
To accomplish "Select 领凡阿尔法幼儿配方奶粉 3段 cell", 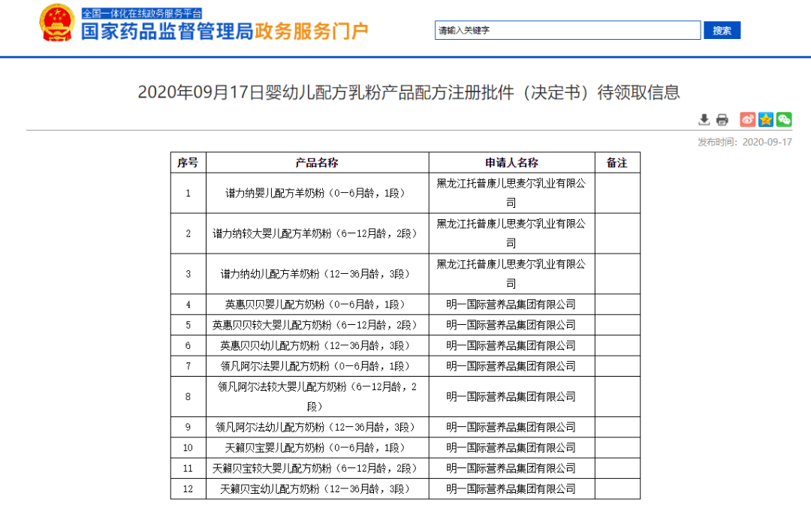I will coord(317,427).
